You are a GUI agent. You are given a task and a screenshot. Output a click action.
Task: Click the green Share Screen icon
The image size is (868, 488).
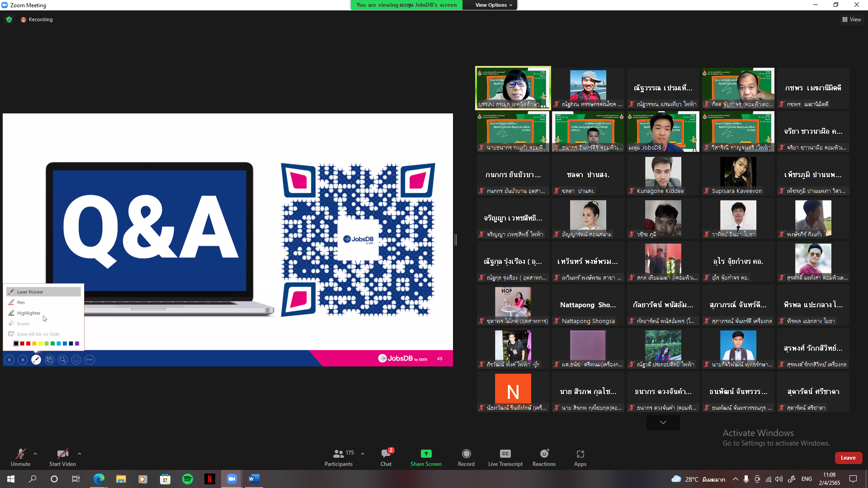426,454
